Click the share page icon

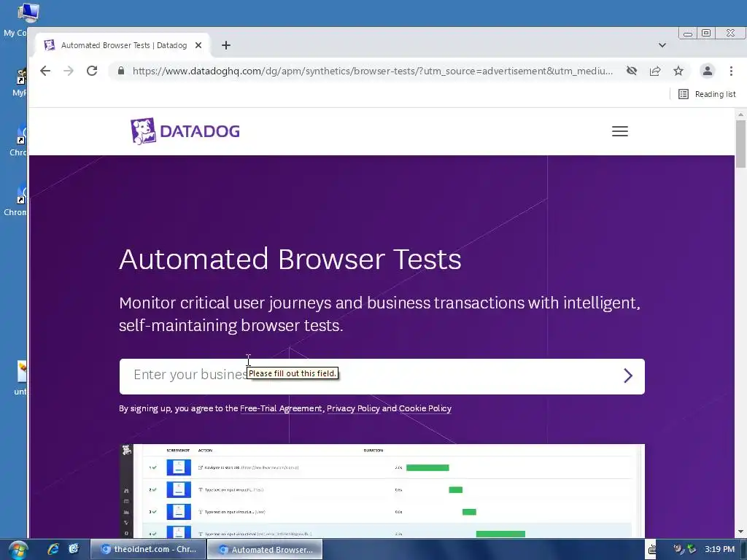[x=655, y=71]
